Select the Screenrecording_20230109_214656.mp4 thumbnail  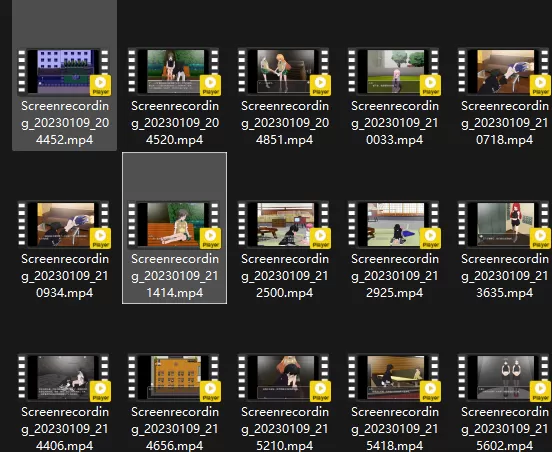pos(175,378)
